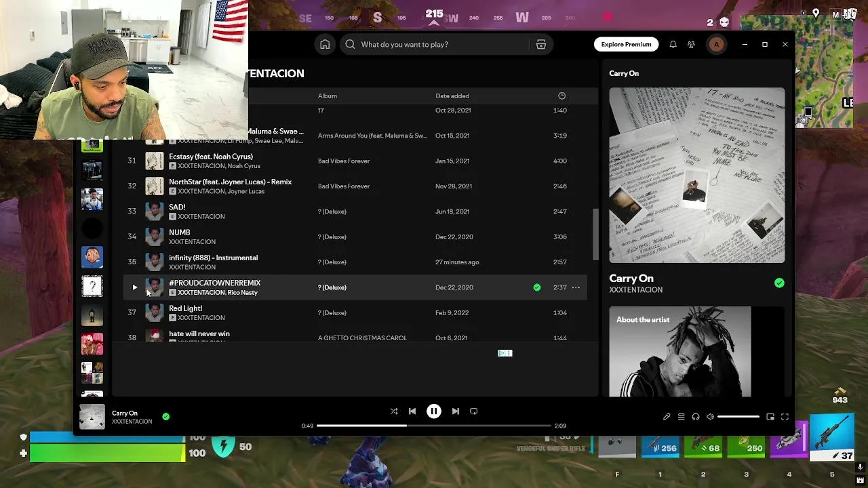Screen dimensions: 868x488
Task: Click the Date added column header
Action: [452, 96]
